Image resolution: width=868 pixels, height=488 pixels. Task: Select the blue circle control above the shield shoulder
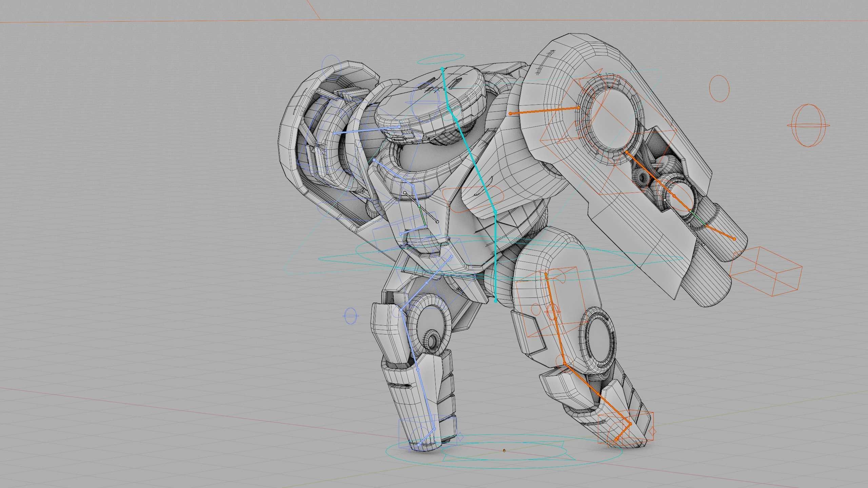tap(331, 67)
